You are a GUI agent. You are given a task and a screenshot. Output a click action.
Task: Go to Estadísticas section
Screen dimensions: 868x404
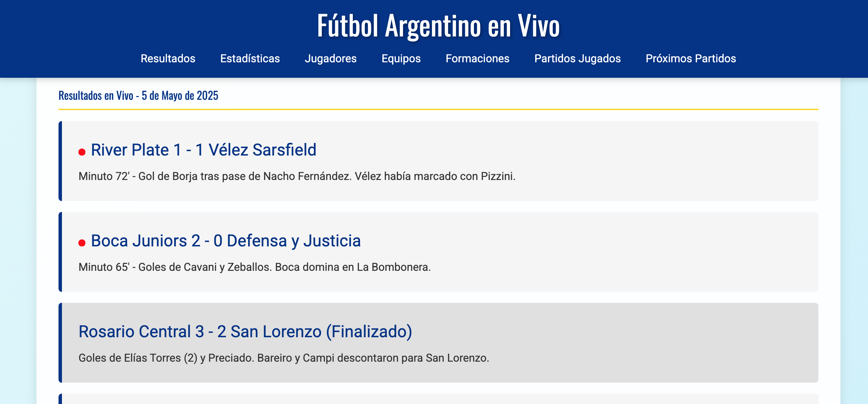250,59
